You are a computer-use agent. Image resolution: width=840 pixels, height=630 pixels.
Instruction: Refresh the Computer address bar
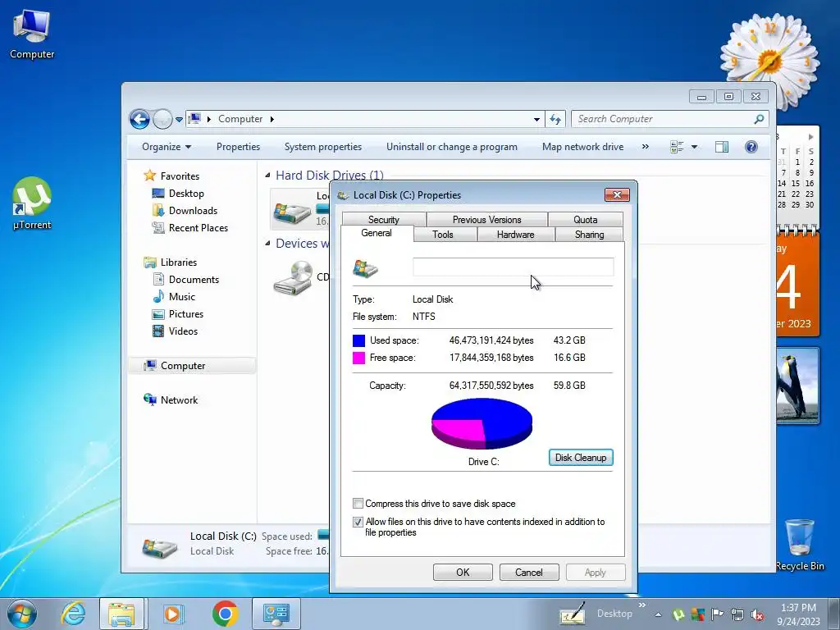(555, 119)
